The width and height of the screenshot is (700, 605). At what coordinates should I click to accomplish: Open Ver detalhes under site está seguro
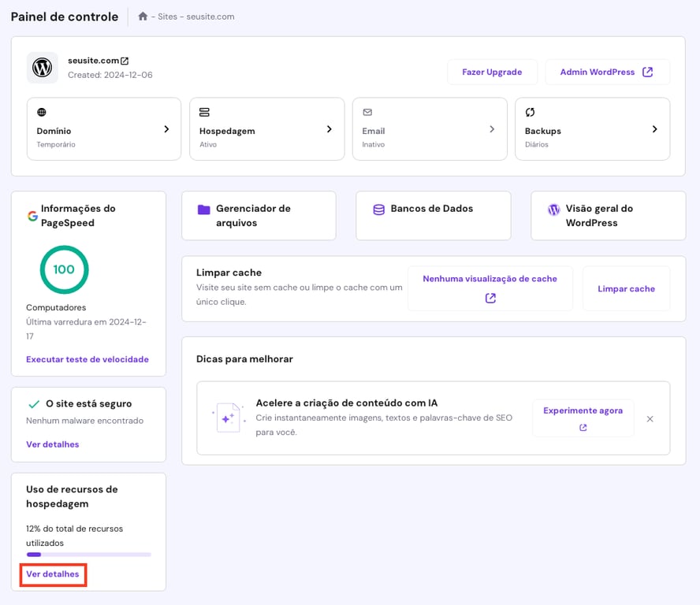[52, 444]
